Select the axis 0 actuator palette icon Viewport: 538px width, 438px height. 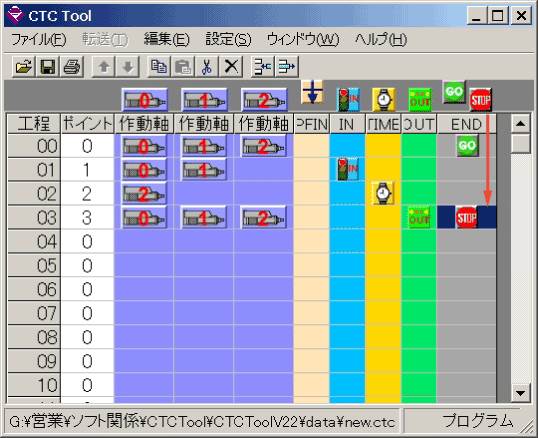point(144,100)
